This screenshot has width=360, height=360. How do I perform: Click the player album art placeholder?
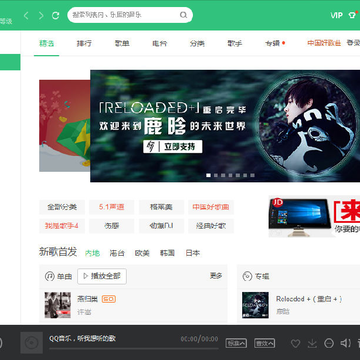(x=31, y=343)
